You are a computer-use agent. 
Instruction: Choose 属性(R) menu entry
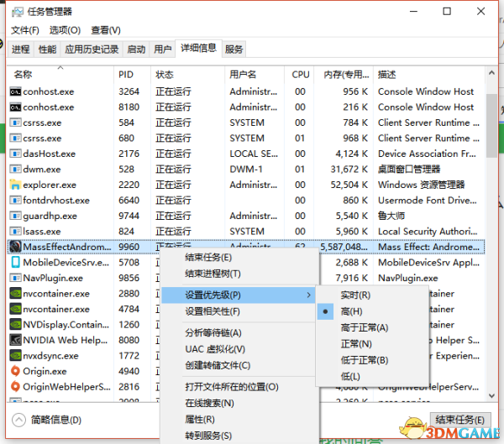[x=239, y=420]
